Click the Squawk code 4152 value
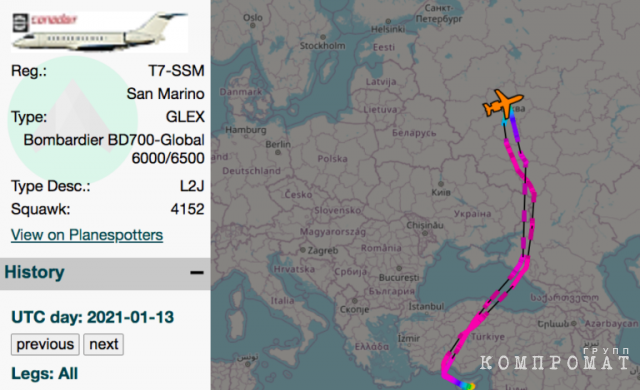This screenshot has width=640, height=390. (187, 209)
